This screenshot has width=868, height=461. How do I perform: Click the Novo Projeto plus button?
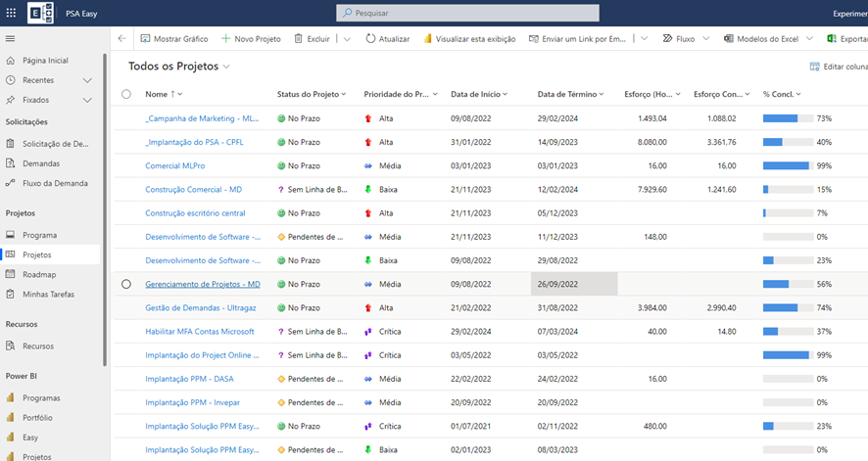click(x=251, y=39)
